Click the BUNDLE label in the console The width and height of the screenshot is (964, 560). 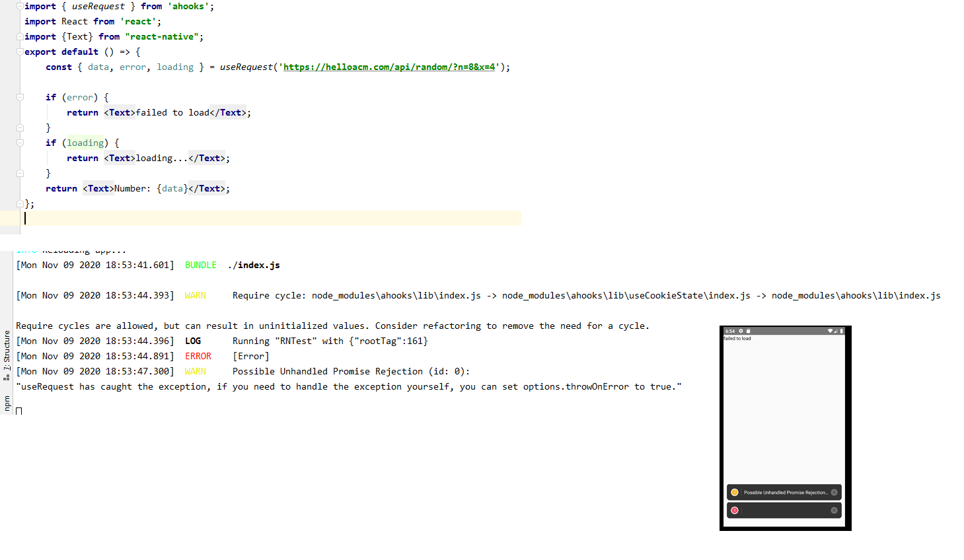tap(201, 265)
